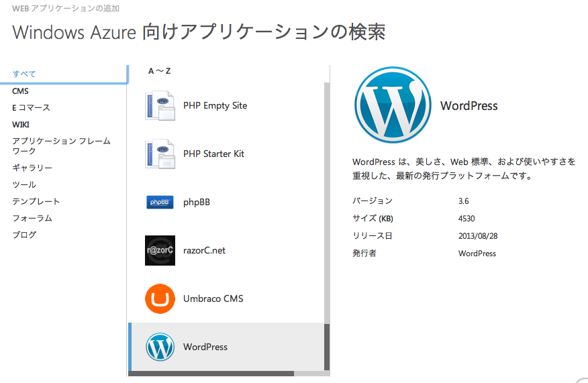The height and width of the screenshot is (383, 588).
Task: Click the リリース日 label
Action: coord(373,236)
